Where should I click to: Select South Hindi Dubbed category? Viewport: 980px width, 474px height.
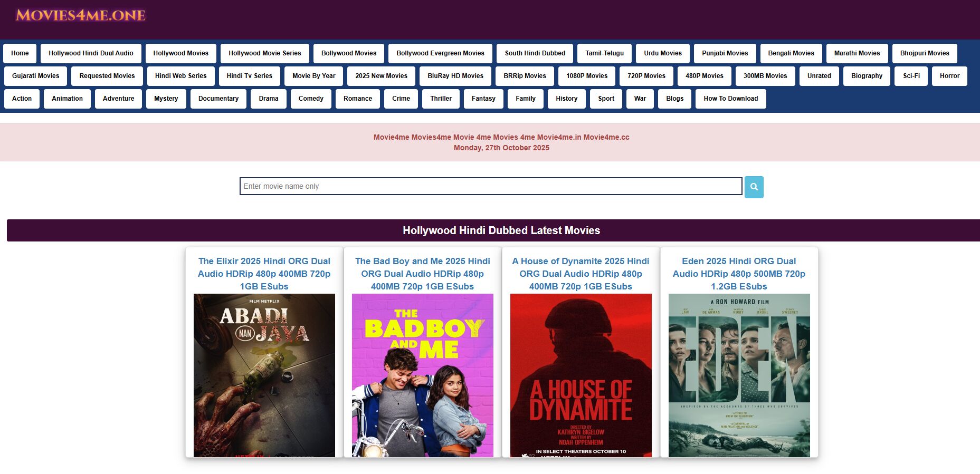tap(535, 53)
